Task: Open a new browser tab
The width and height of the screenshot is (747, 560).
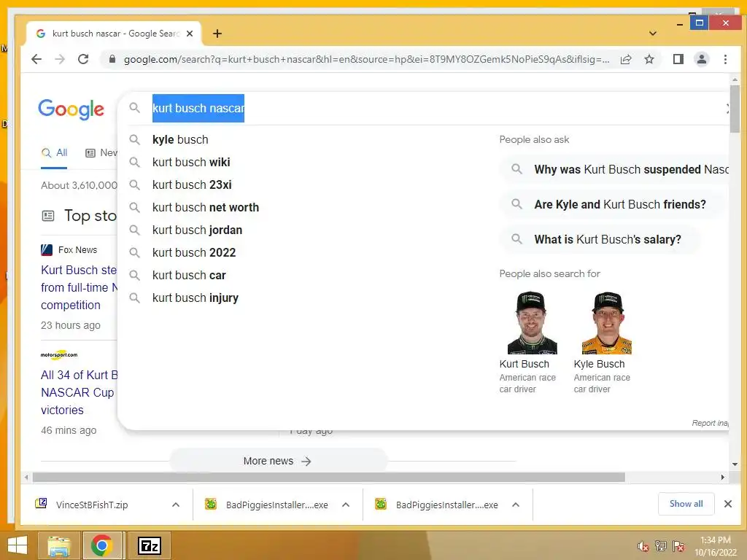Action: click(x=217, y=34)
